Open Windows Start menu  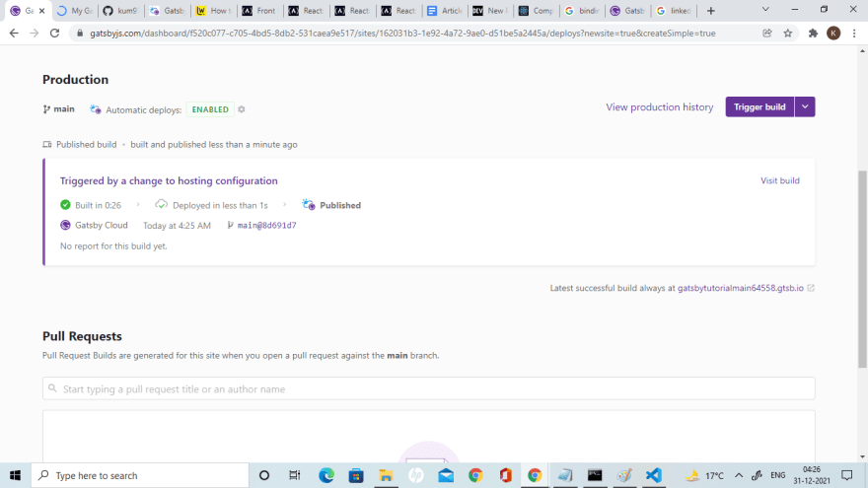[15, 475]
